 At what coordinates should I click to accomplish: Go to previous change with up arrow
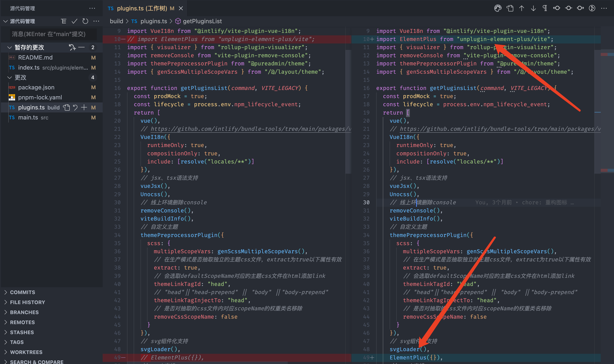pyautogui.click(x=522, y=8)
